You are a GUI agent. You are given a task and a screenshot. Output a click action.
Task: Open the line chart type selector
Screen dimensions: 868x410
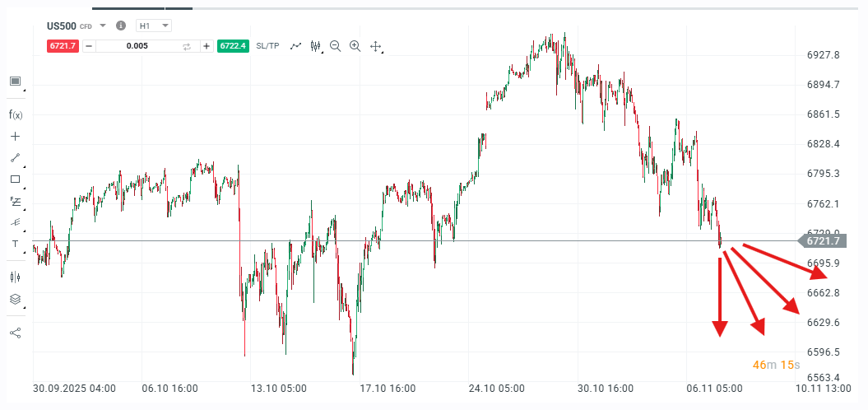coord(296,46)
